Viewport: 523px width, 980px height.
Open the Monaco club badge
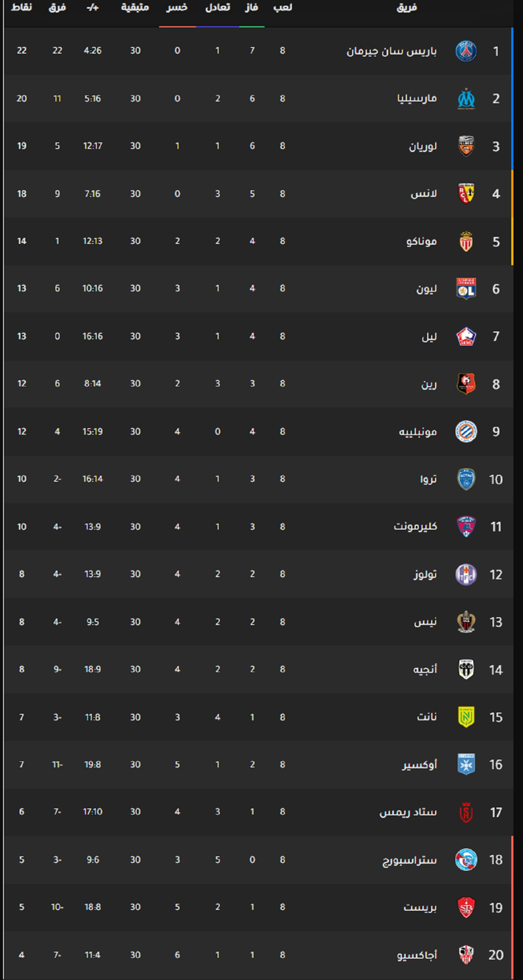466,241
